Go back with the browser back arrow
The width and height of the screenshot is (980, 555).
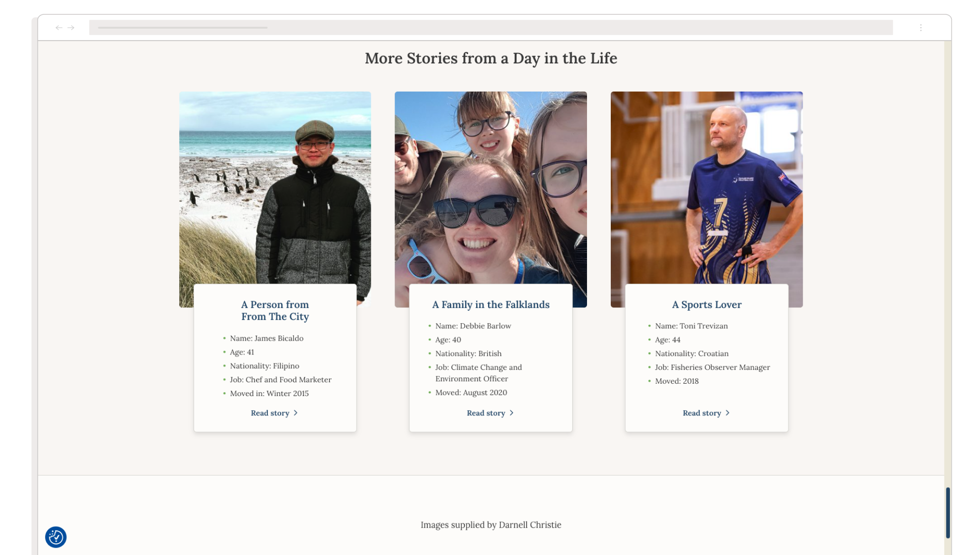[x=59, y=28]
